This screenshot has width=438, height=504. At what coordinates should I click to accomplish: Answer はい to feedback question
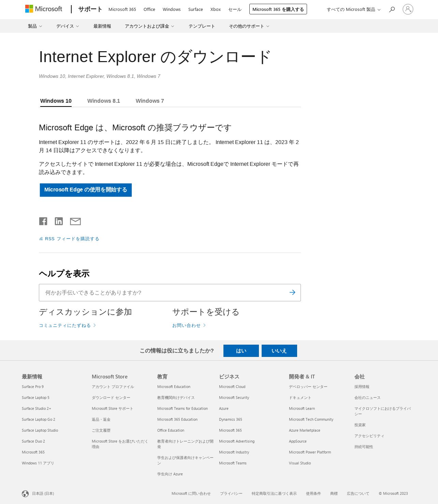tap(241, 351)
